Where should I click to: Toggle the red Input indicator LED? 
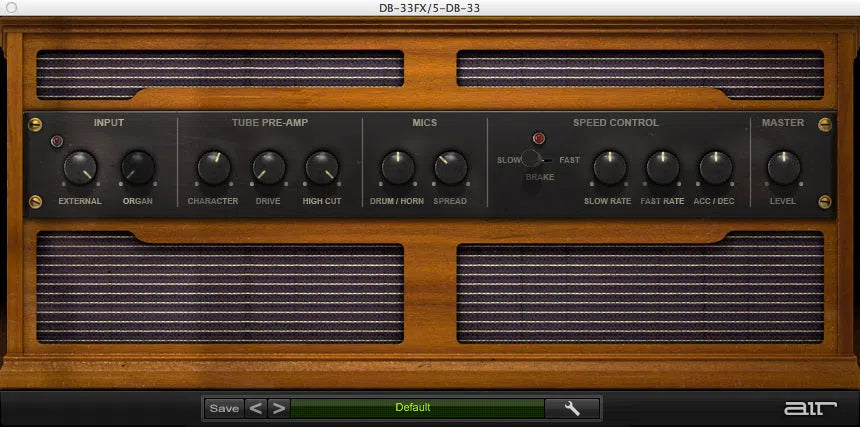click(57, 141)
